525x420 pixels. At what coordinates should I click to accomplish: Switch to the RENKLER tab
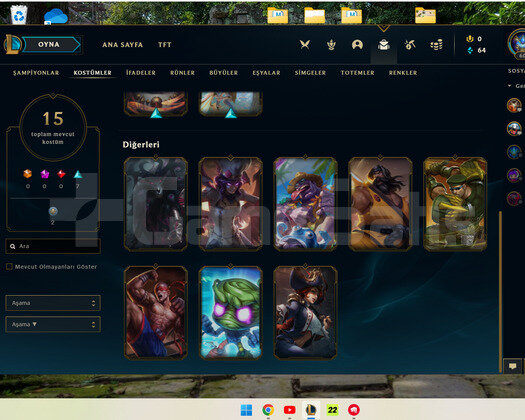pyautogui.click(x=403, y=73)
